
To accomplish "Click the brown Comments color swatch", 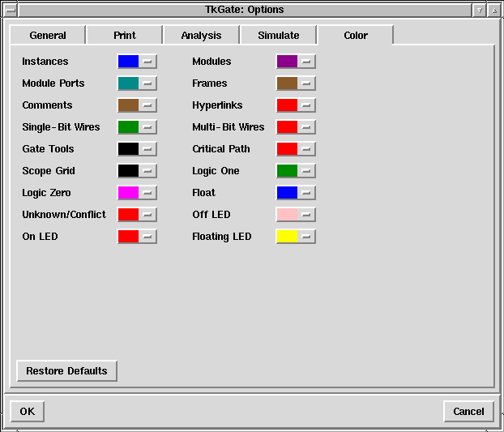I will (x=128, y=105).
